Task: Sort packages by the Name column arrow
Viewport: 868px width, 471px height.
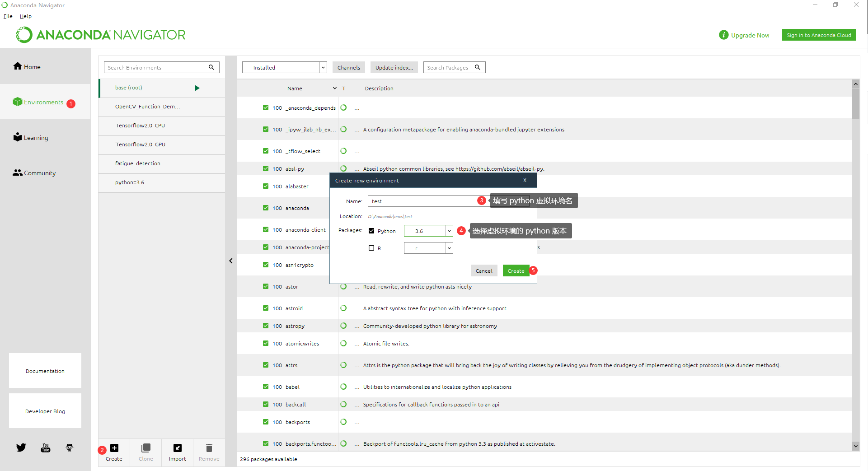Action: (x=335, y=89)
